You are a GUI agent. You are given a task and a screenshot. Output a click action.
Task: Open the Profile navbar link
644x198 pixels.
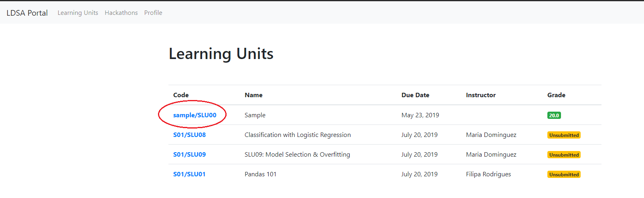153,13
